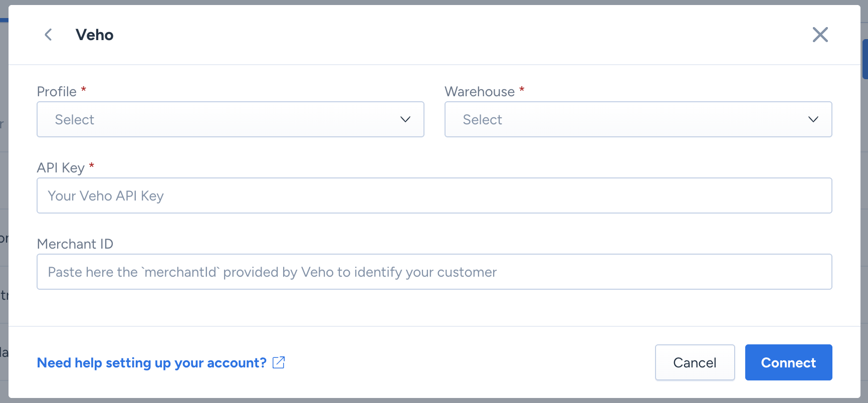Viewport: 868px width, 403px height.
Task: Expand the Warehouse dropdown chevron
Action: point(813,119)
